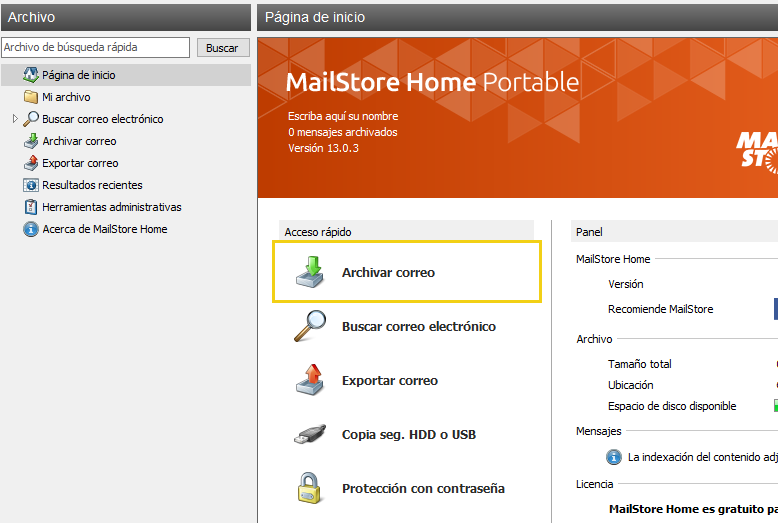Click Exportar correo quick access link
This screenshot has height=523, width=778.
389,381
